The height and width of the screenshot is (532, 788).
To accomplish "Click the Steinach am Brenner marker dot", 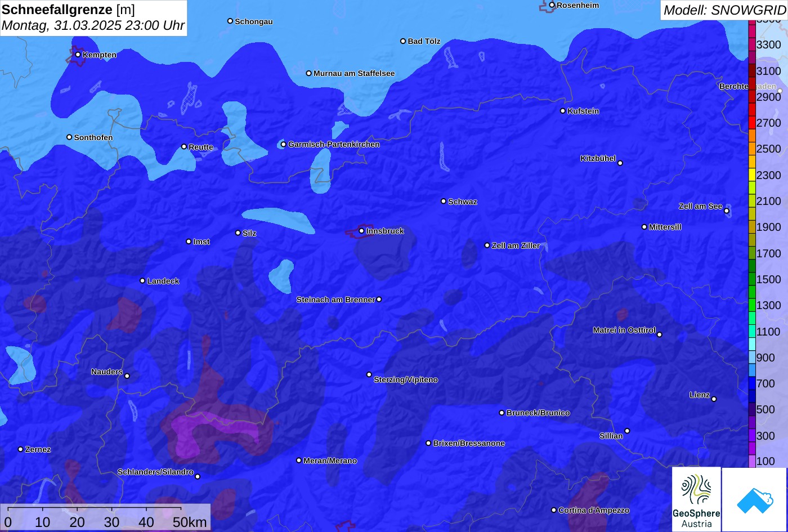I will point(379,299).
